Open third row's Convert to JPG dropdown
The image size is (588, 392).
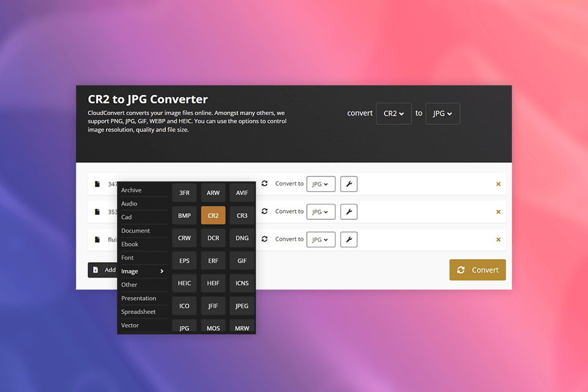pos(320,239)
